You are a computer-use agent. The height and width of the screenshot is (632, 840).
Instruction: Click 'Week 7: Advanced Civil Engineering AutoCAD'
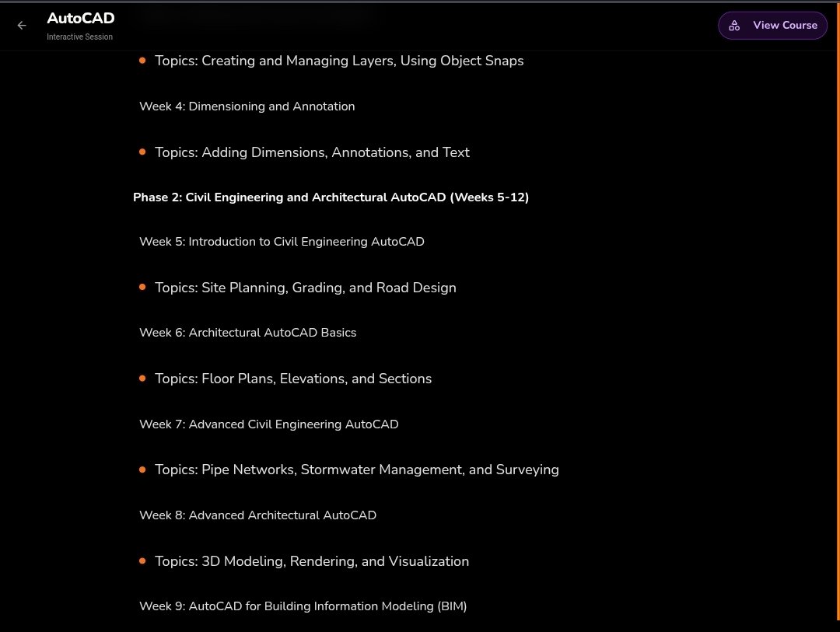pos(269,424)
